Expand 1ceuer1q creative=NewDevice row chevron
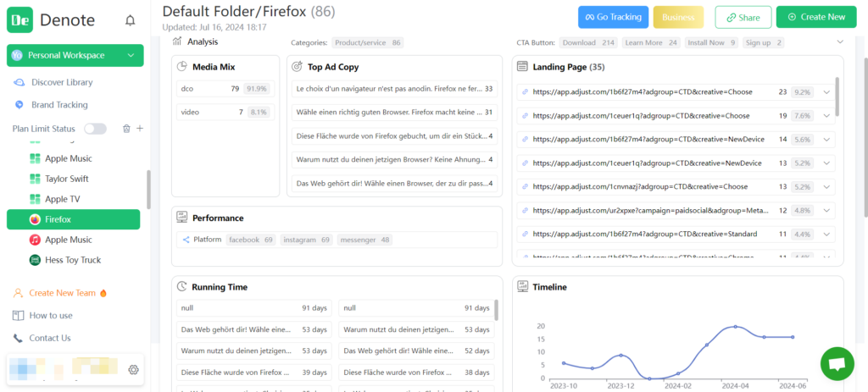 point(826,163)
